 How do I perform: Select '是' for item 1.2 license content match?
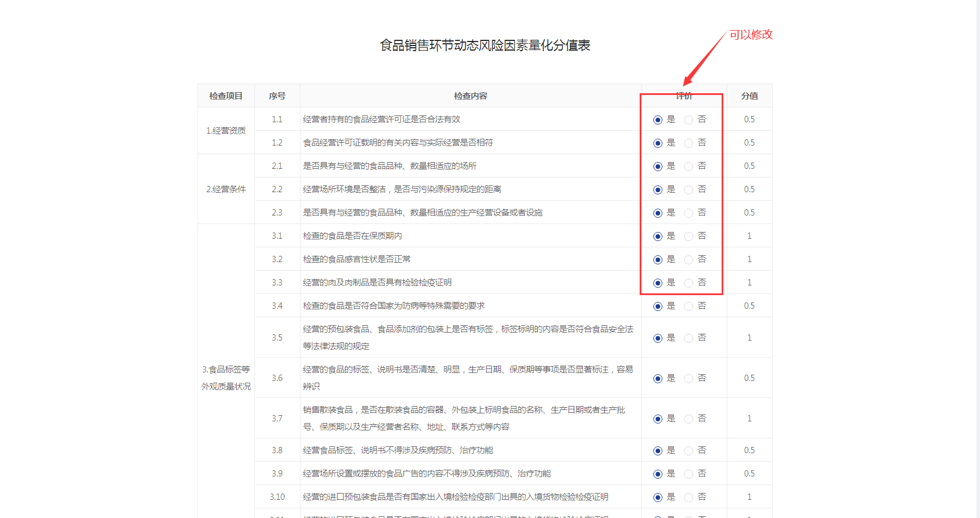[x=658, y=143]
